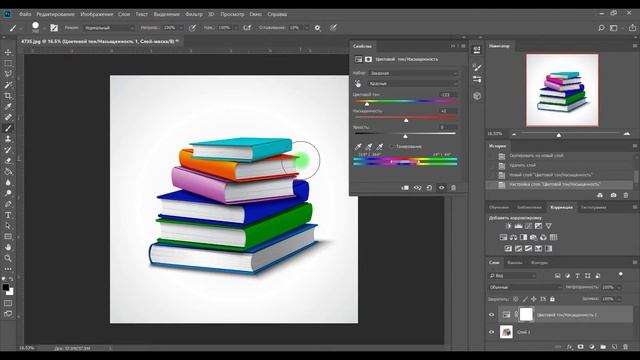Viewport: 640px width, 360px height.
Task: Toggle lock transparent pixels in Layers
Action: point(516,299)
